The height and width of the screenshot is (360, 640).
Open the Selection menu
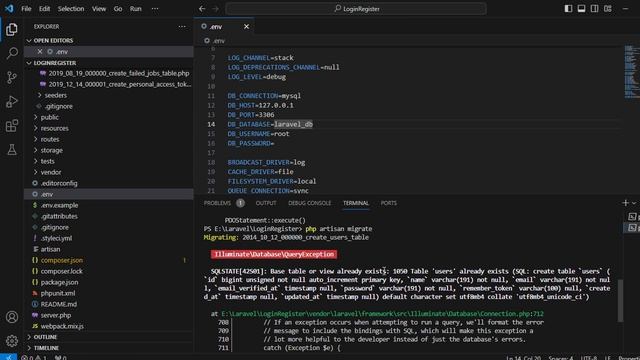[71, 9]
